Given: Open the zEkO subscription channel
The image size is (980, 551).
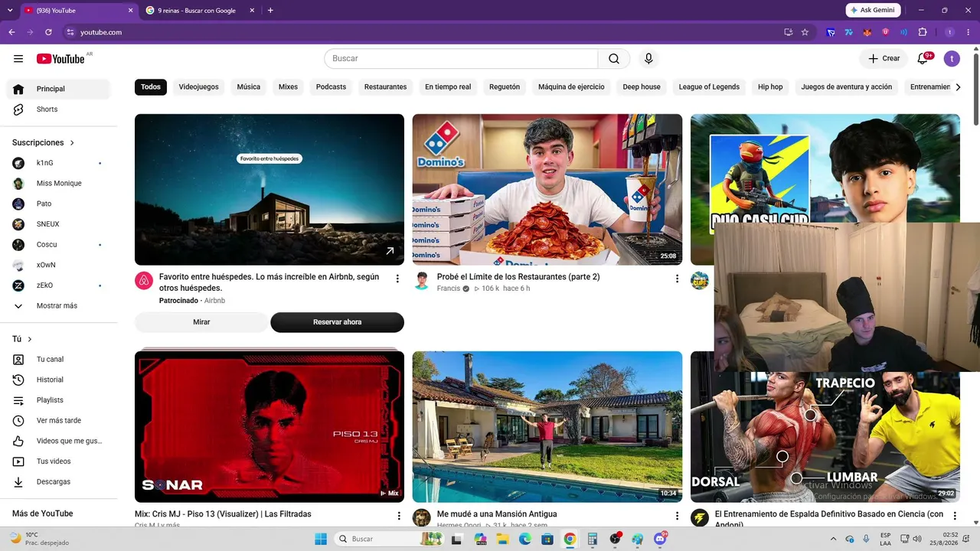Looking at the screenshot, I should (58, 285).
